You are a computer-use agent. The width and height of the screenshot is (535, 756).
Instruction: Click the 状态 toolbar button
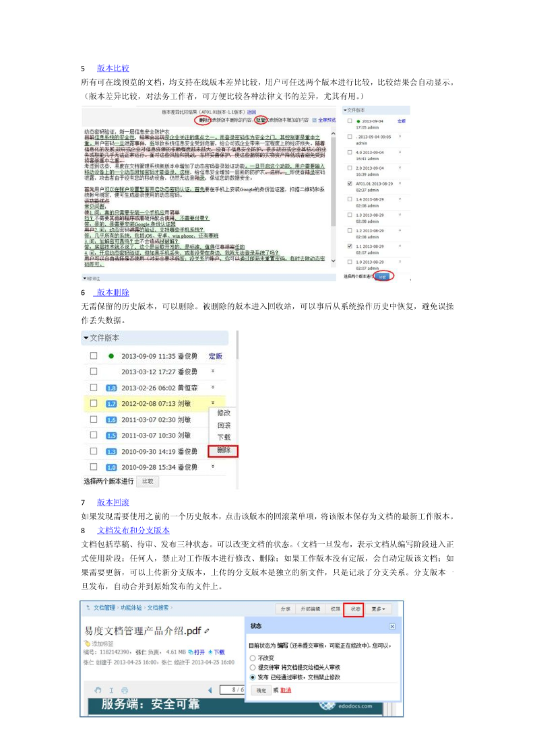(355, 609)
